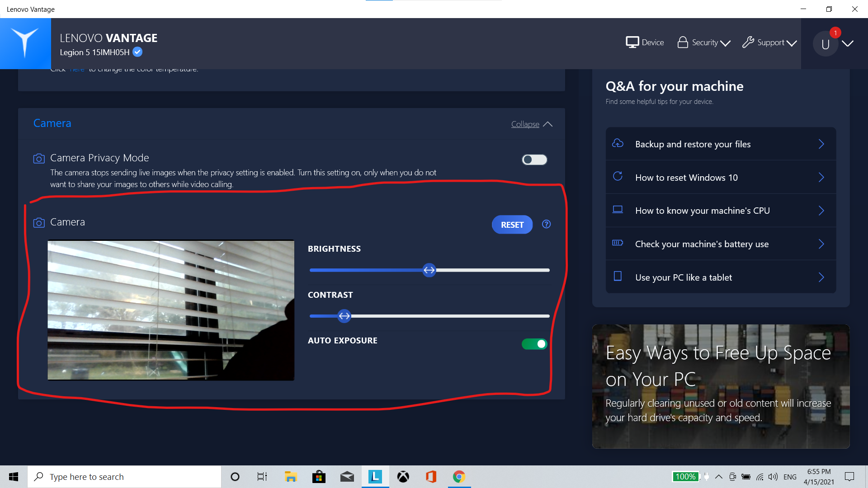Open the Security dropdown menu

(x=704, y=42)
